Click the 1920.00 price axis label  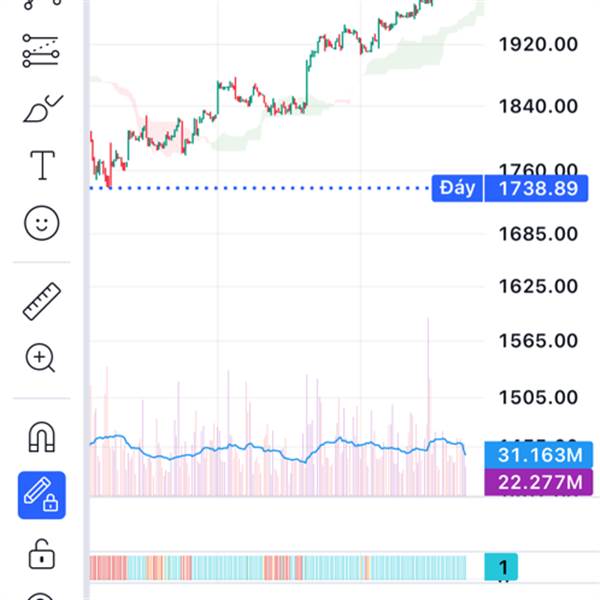[x=537, y=44]
